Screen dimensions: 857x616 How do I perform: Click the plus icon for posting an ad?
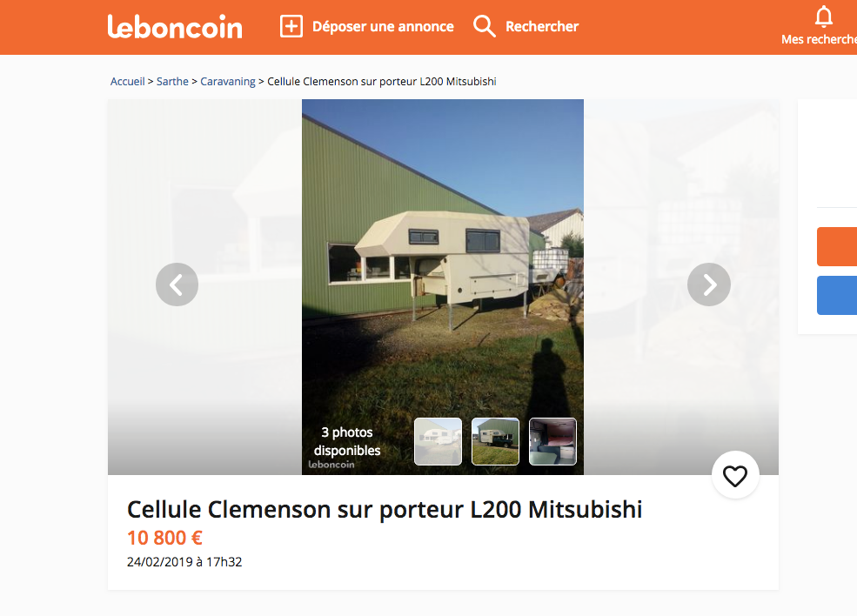click(x=291, y=26)
